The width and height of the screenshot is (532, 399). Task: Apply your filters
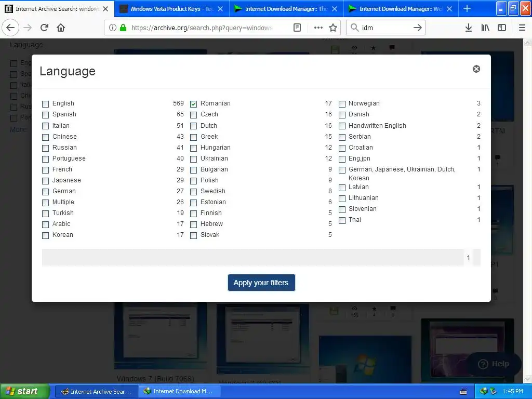tap(261, 283)
